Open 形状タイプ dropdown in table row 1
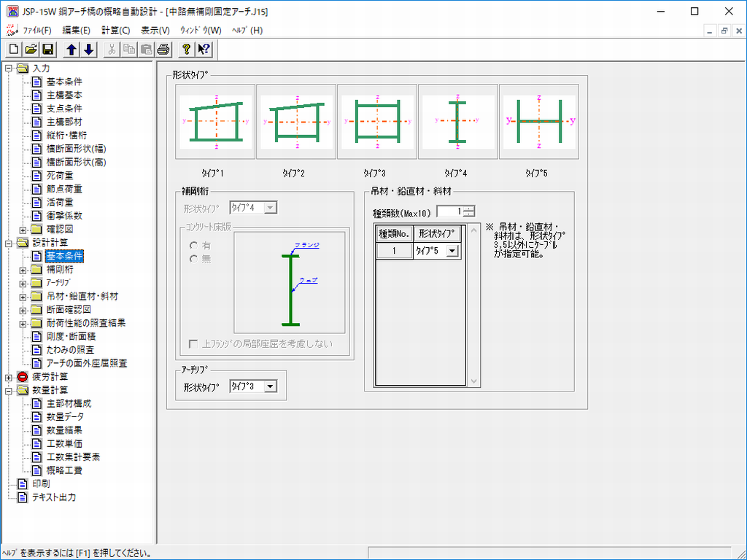This screenshot has width=747, height=560. 453,251
